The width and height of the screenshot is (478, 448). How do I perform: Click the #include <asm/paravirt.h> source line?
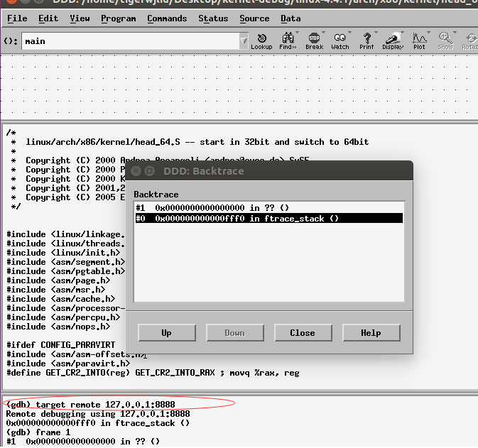tap(68, 364)
